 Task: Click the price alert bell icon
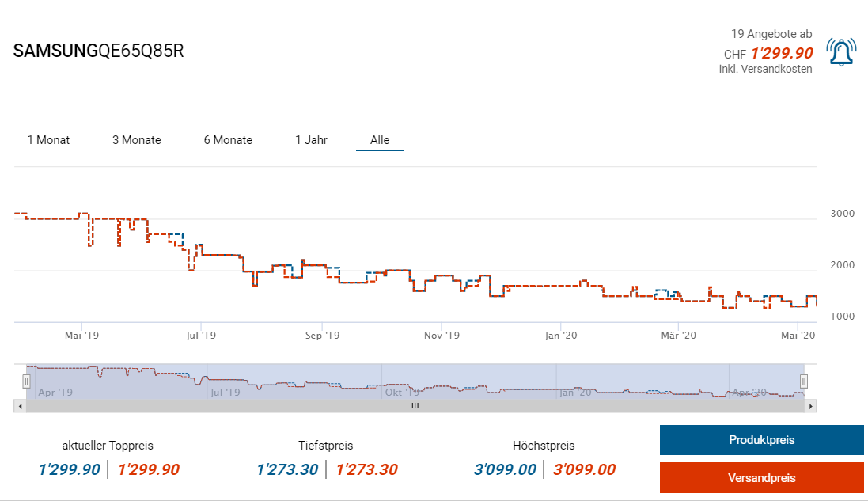[840, 52]
